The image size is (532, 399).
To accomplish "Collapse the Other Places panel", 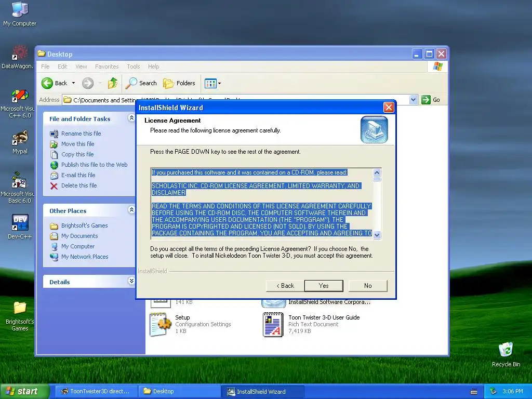I will 131,210.
